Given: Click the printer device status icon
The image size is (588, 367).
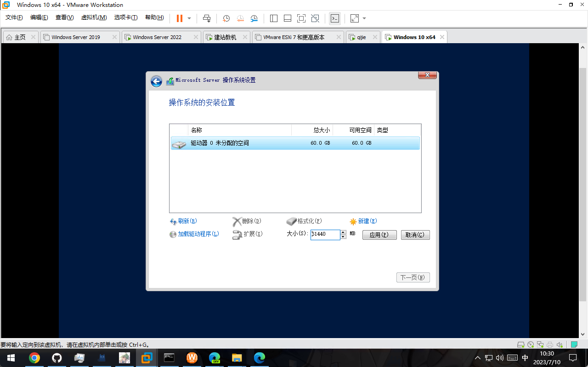Looking at the screenshot, I should 550,344.
